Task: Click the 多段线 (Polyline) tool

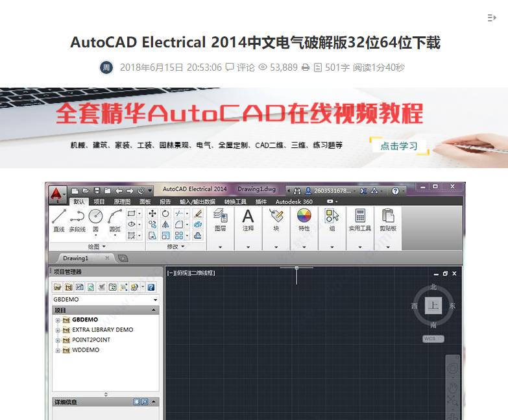Action: [77, 219]
